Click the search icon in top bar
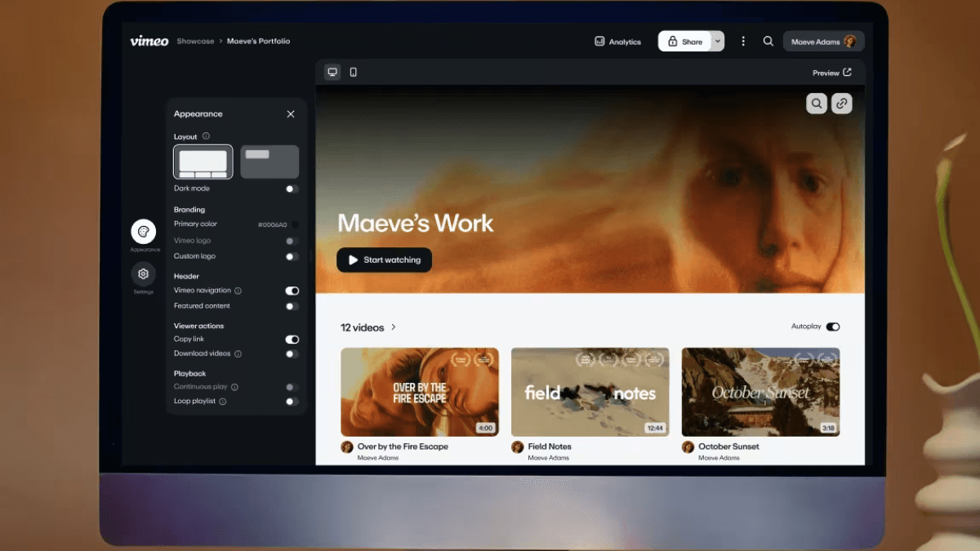 coord(768,42)
